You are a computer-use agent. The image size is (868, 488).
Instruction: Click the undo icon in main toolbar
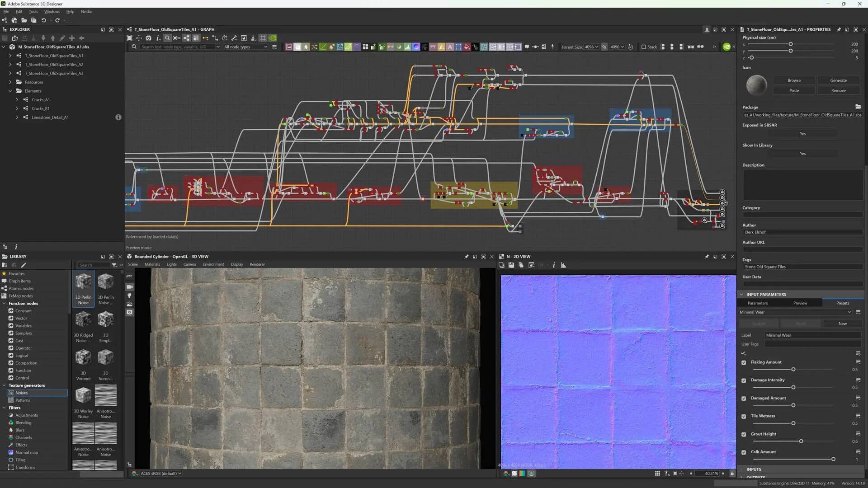(x=44, y=20)
